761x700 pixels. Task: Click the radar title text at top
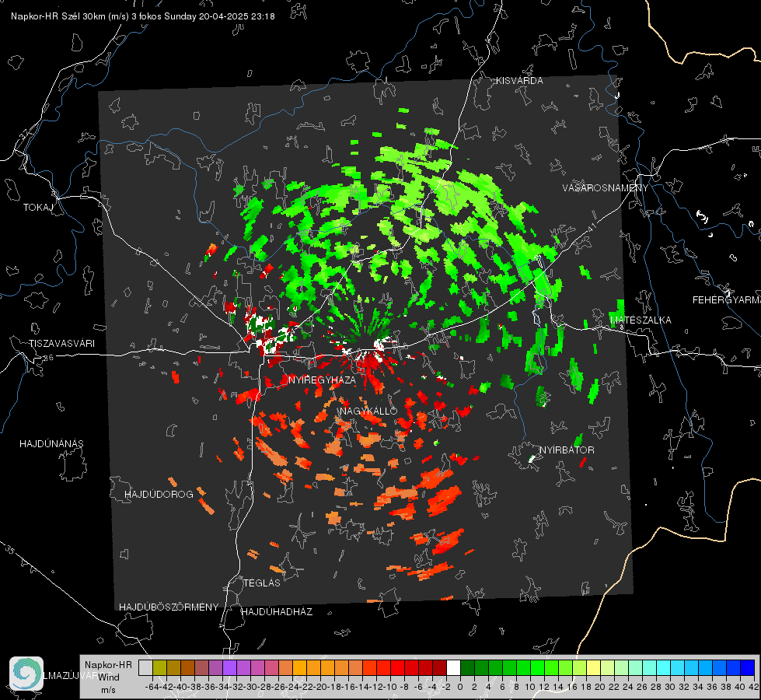[x=143, y=16]
